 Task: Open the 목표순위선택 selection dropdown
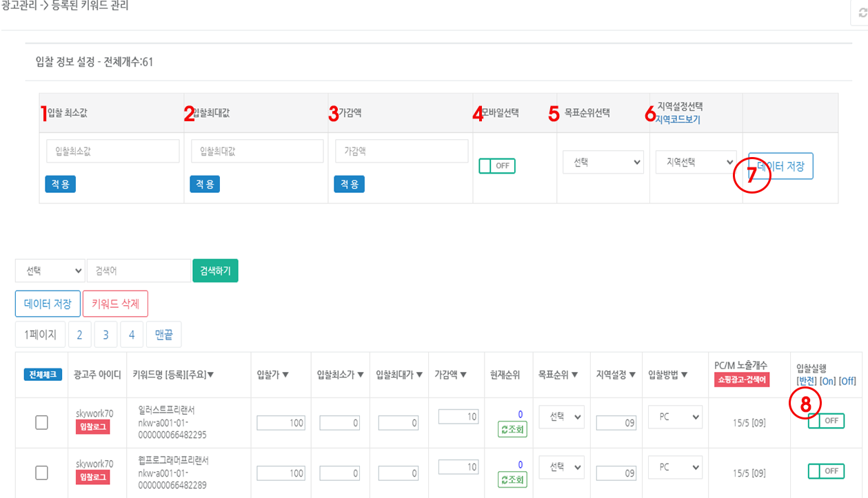click(603, 163)
